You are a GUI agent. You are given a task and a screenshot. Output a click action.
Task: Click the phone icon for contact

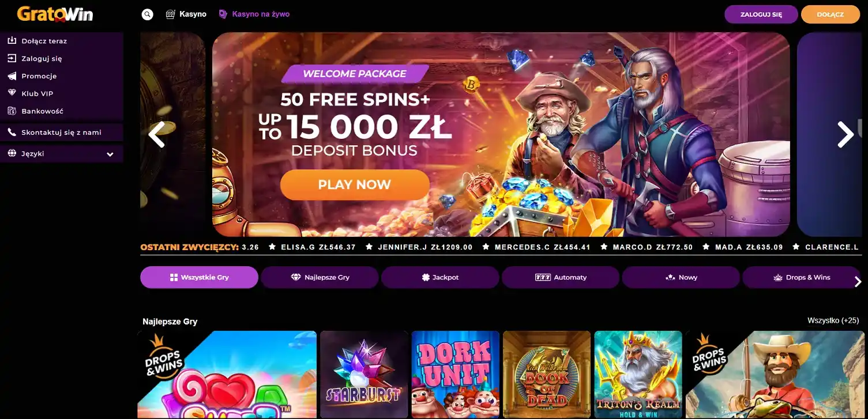pyautogui.click(x=12, y=133)
